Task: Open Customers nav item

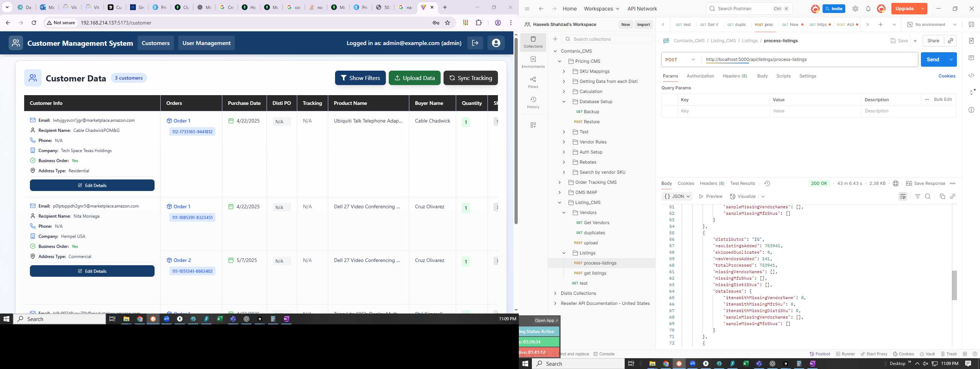Action: [x=156, y=43]
